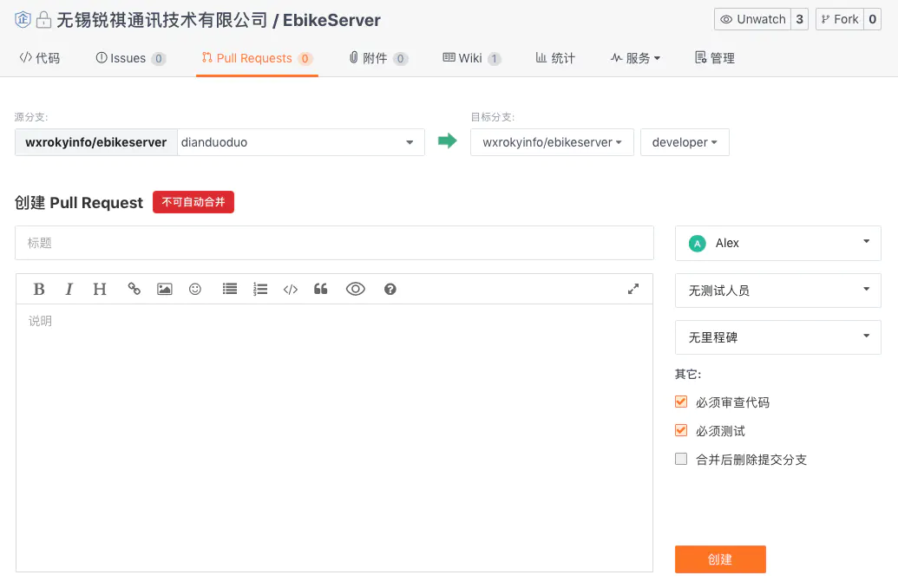
Task: Insert a link using the chain icon
Action: point(134,290)
